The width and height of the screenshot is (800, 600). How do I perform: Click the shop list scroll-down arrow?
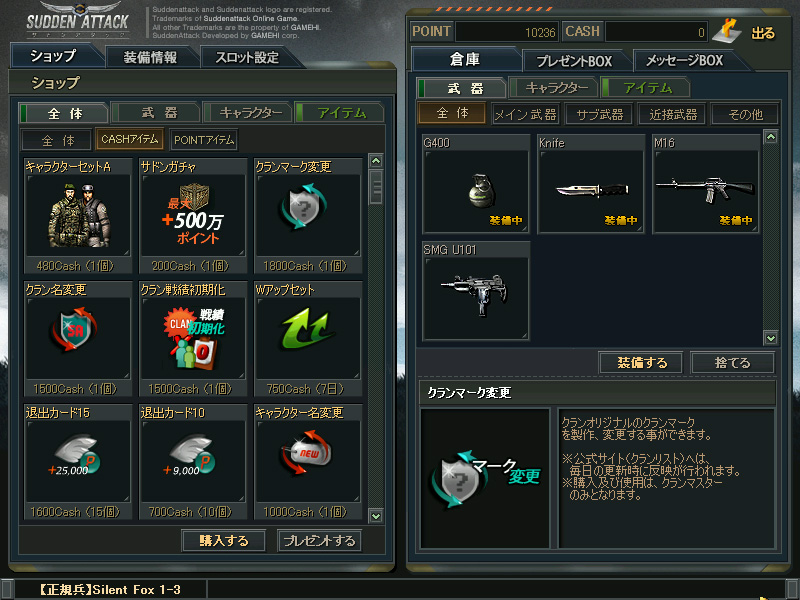pos(376,516)
